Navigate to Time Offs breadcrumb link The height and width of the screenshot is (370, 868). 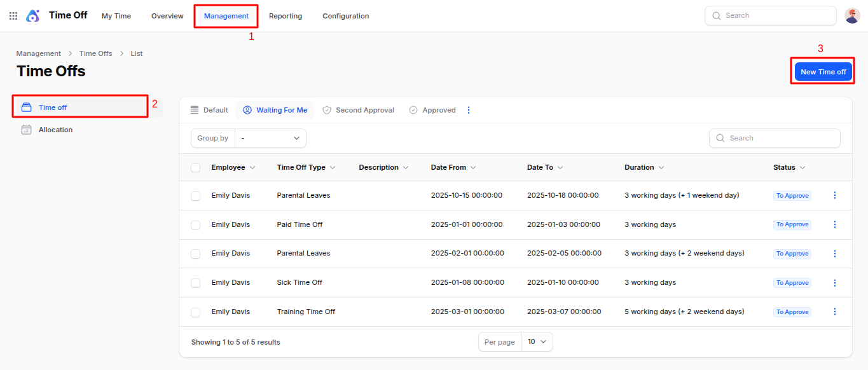click(95, 53)
